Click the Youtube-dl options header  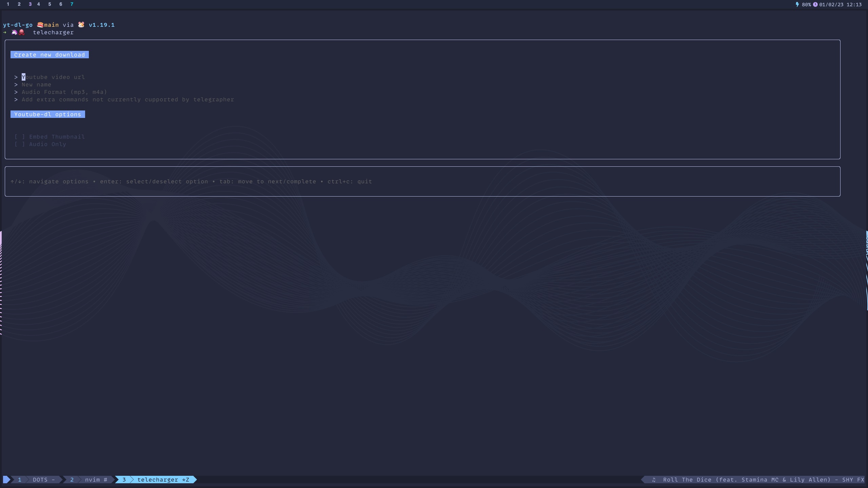tap(47, 114)
